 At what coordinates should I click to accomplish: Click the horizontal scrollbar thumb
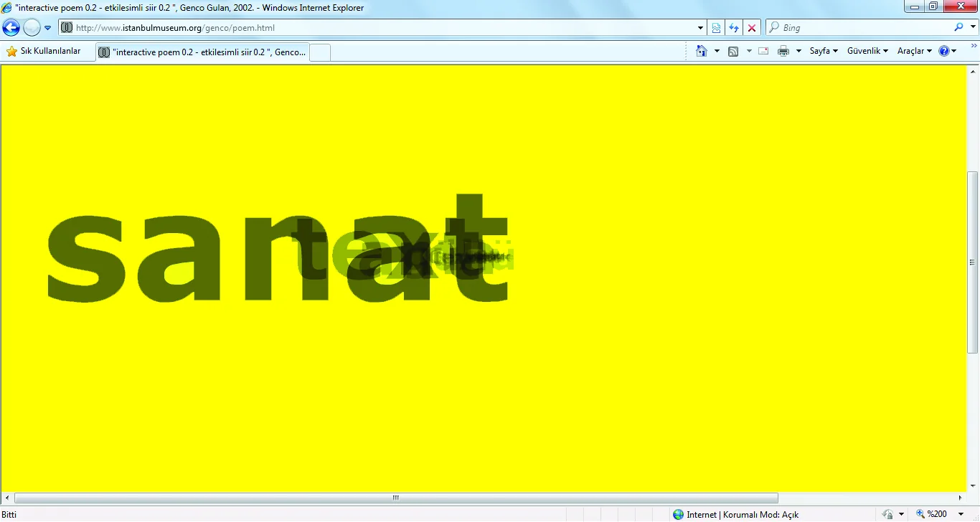pos(396,498)
